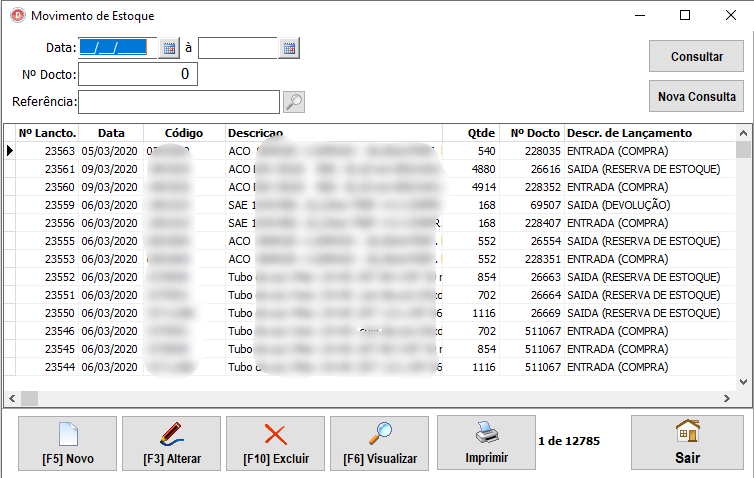
Task: Open the end date calendar picker
Action: (289, 48)
